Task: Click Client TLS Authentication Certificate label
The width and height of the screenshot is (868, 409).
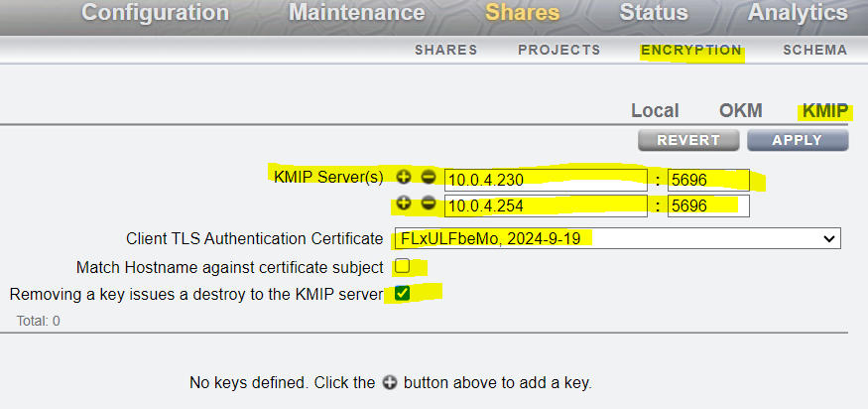Action: [255, 239]
